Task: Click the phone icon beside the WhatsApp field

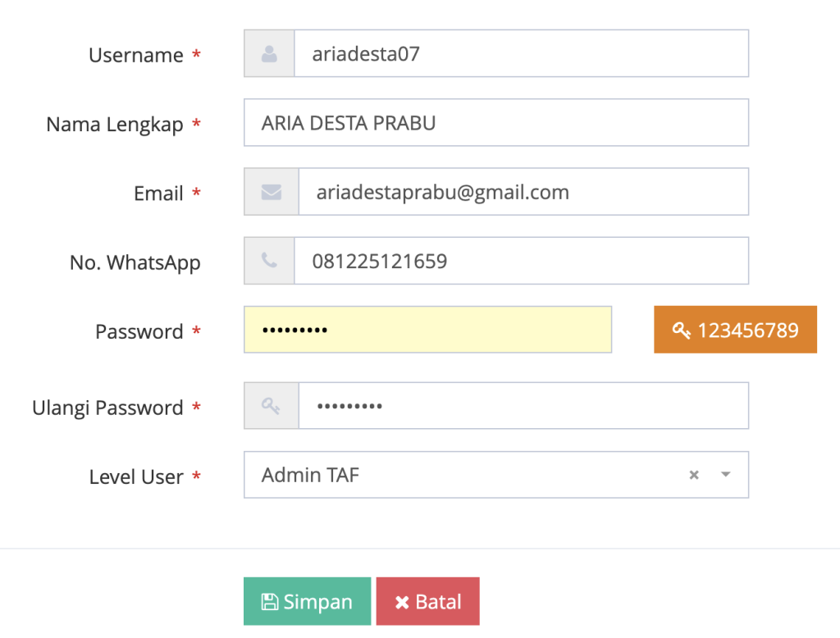Action: tap(269, 261)
